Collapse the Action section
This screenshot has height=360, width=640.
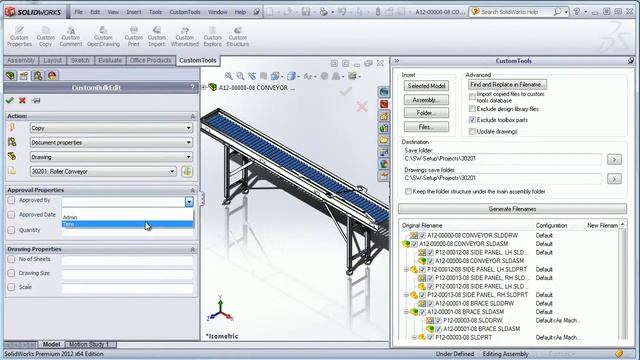[x=193, y=116]
